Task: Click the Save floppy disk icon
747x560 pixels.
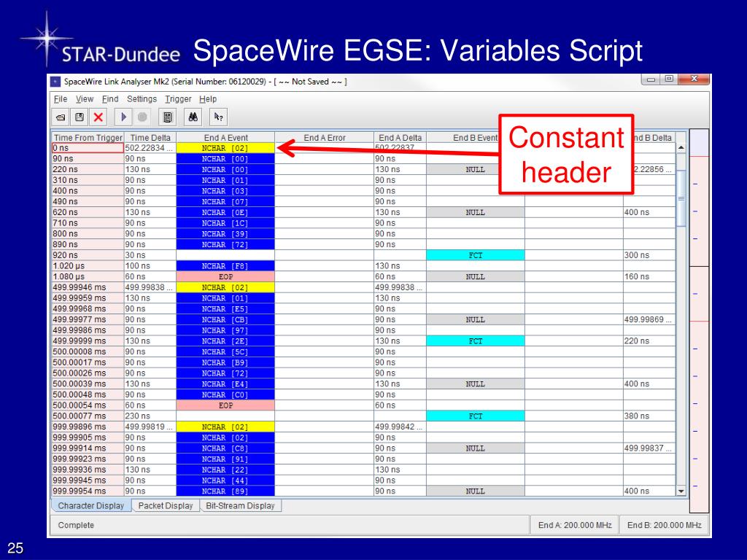Action: 80,117
